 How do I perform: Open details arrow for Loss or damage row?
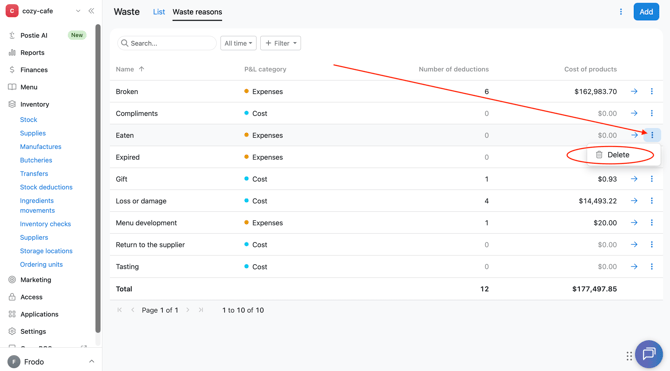pos(634,201)
